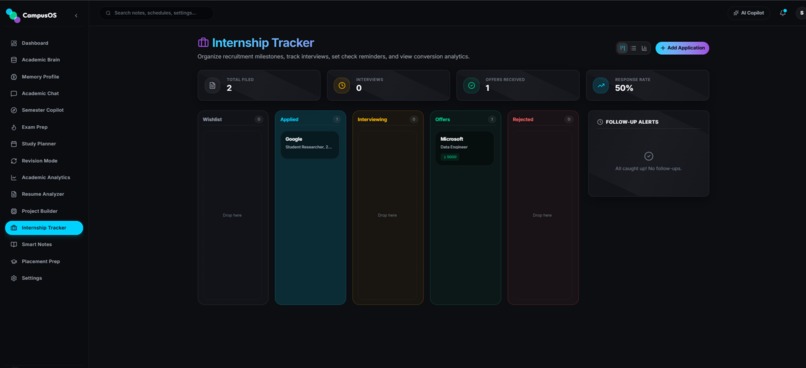
Task: Click the checkmark icon above All caught up
Action: click(649, 156)
